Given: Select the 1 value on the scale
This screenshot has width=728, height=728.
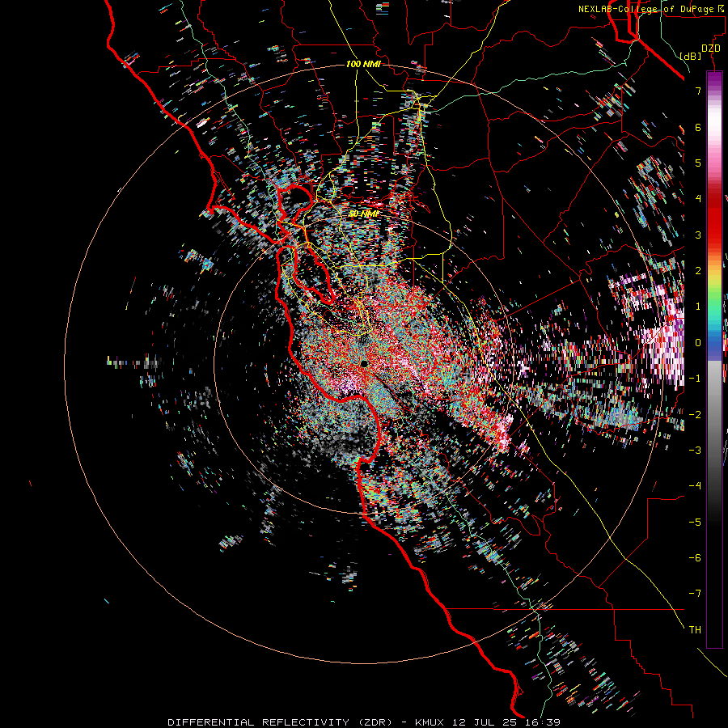Looking at the screenshot, I should [698, 306].
